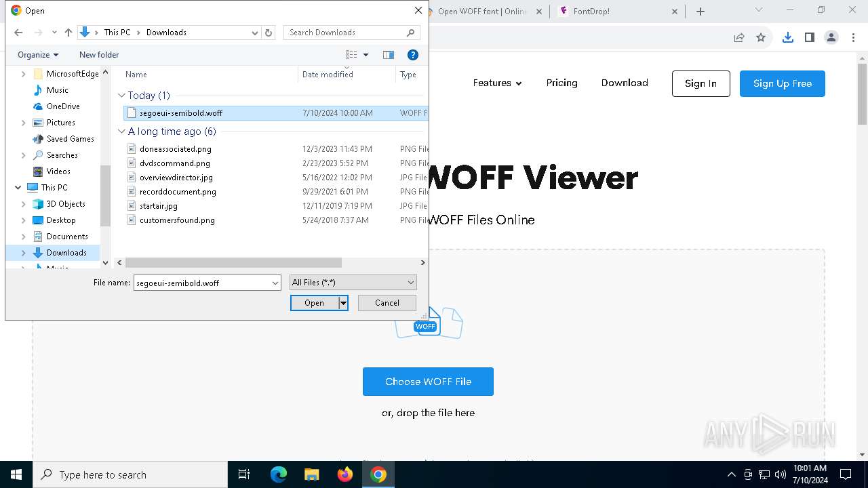Switch to the FontDrop! tab
Viewport: 868px width, 488px height.
pos(616,12)
